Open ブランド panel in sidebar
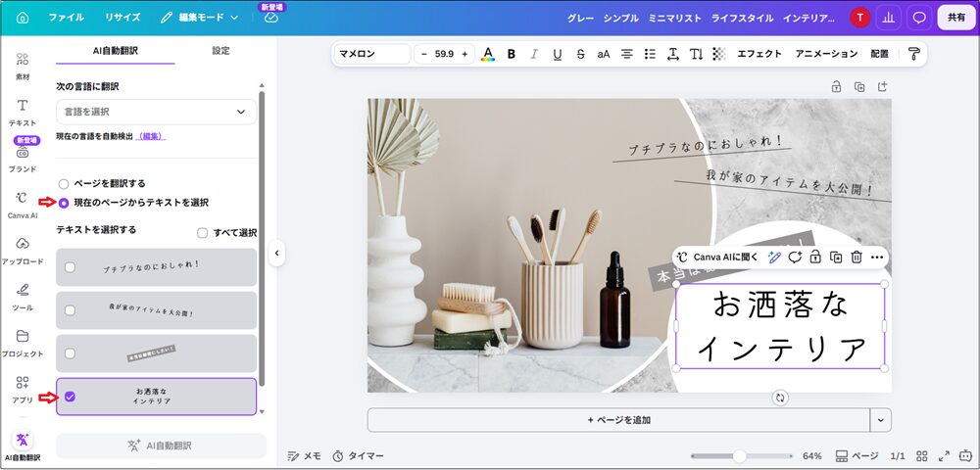This screenshot has width=980, height=470. [23, 159]
